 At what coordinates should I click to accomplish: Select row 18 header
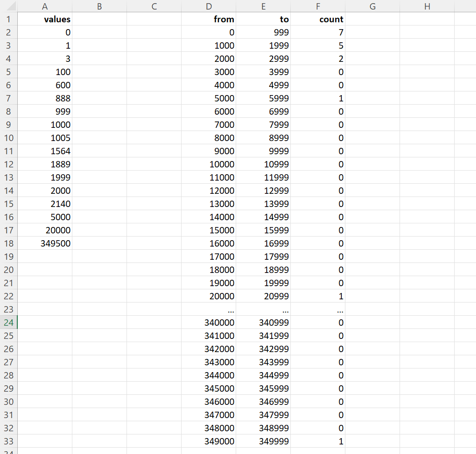click(x=9, y=243)
